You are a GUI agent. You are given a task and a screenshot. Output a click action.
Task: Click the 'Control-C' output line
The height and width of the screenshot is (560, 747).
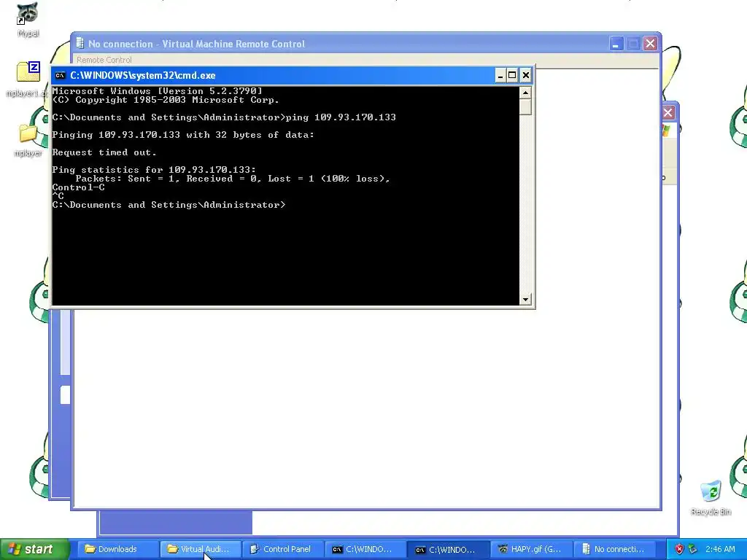(x=78, y=187)
